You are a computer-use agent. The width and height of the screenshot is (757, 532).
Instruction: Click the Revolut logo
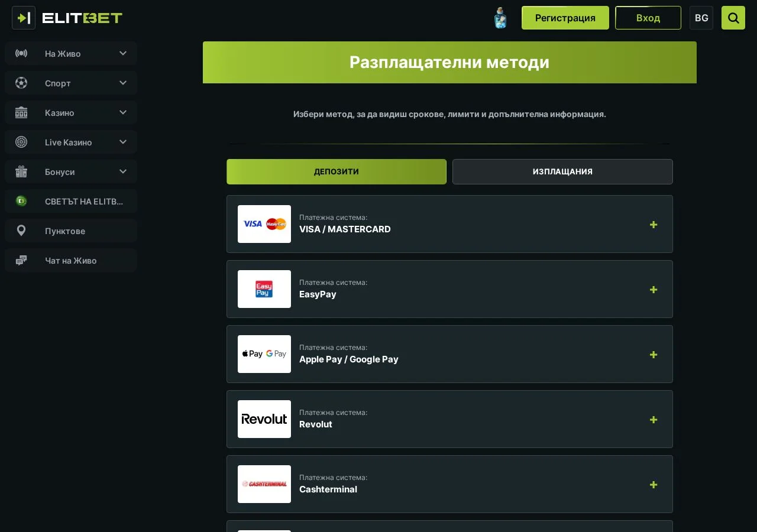(x=264, y=419)
